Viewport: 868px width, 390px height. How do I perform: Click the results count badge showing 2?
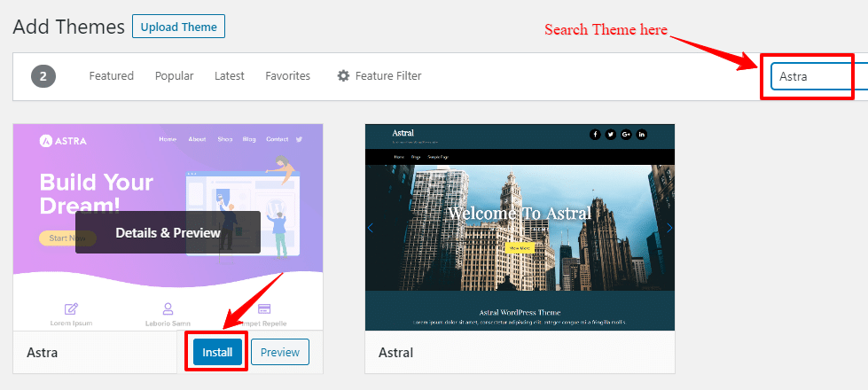(43, 76)
